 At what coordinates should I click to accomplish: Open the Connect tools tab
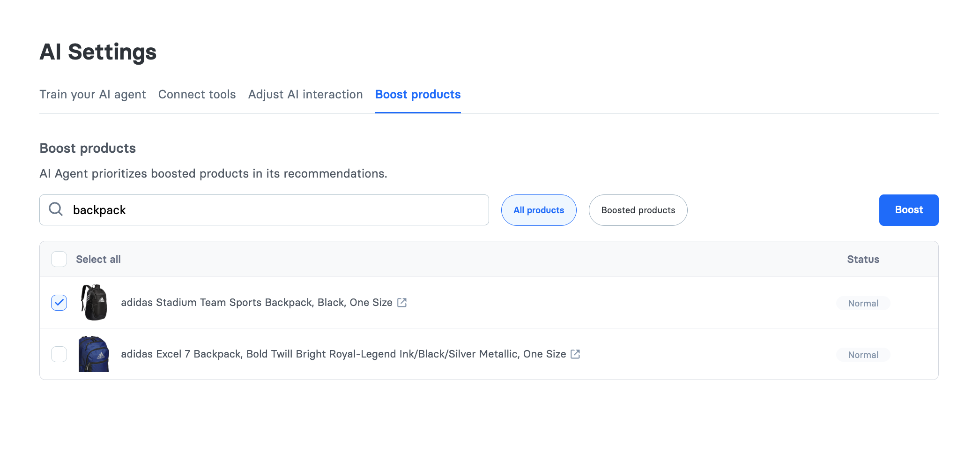[196, 94]
